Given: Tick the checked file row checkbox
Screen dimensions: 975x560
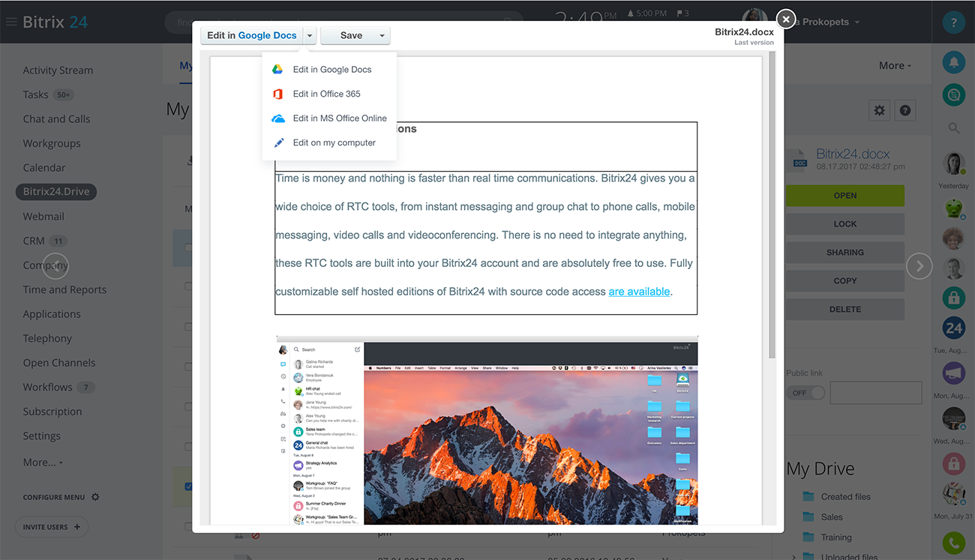Looking at the screenshot, I should tap(188, 487).
